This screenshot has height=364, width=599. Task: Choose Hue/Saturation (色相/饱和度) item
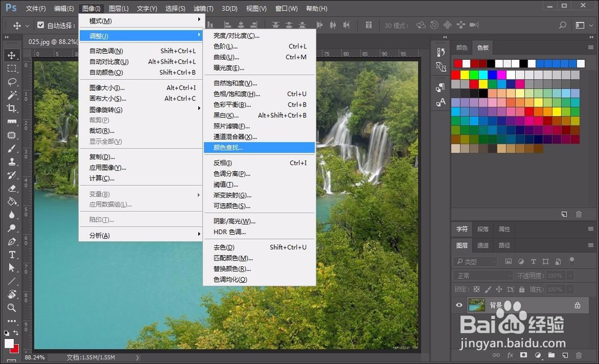[259, 94]
